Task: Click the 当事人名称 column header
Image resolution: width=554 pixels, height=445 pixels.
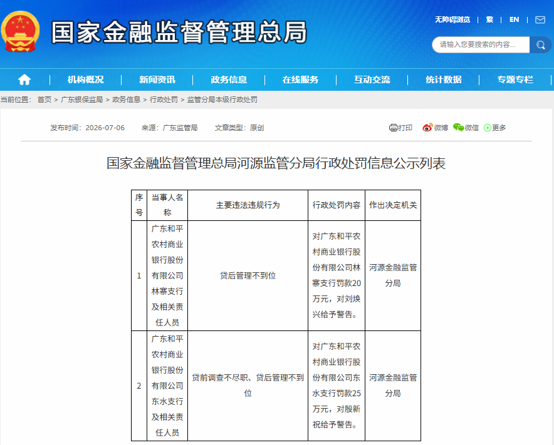Action: [x=167, y=205]
